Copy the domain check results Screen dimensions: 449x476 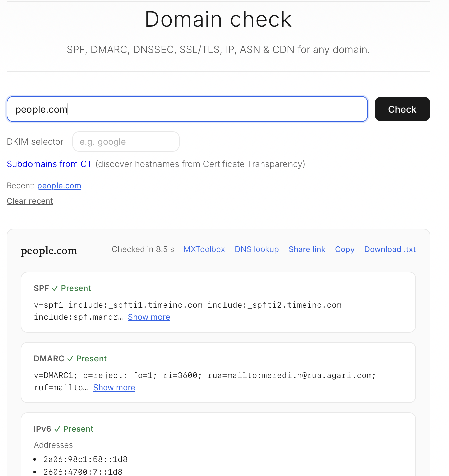click(x=344, y=249)
